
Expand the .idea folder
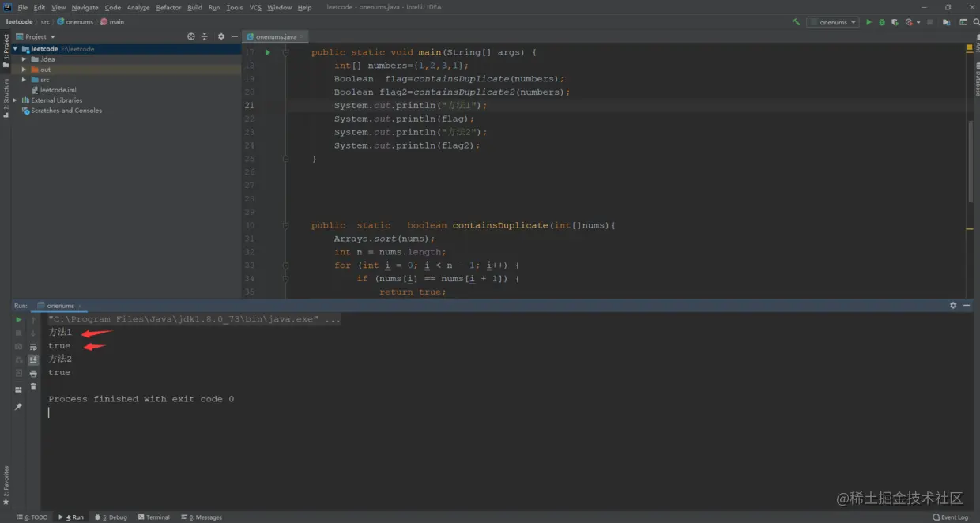coord(24,59)
